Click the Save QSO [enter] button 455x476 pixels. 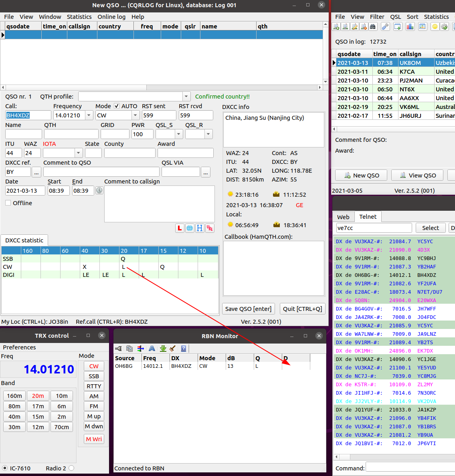[249, 309]
